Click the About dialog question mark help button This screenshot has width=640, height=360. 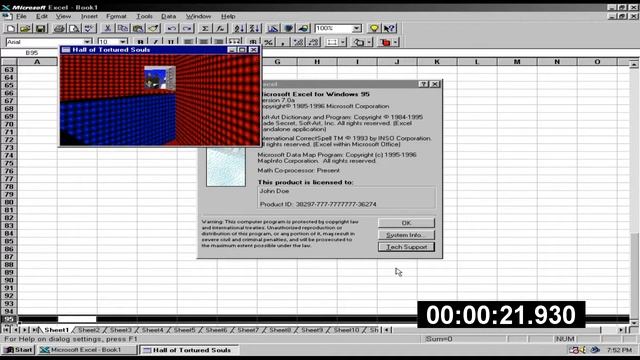pos(424,84)
